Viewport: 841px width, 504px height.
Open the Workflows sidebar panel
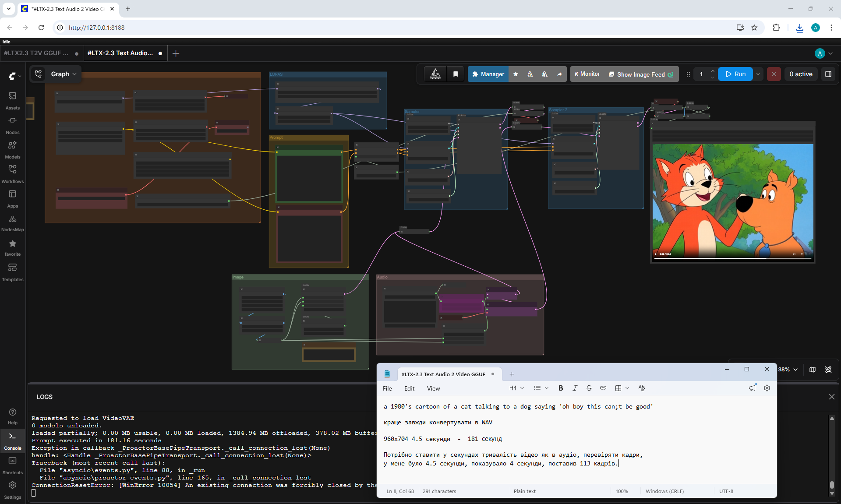click(13, 174)
